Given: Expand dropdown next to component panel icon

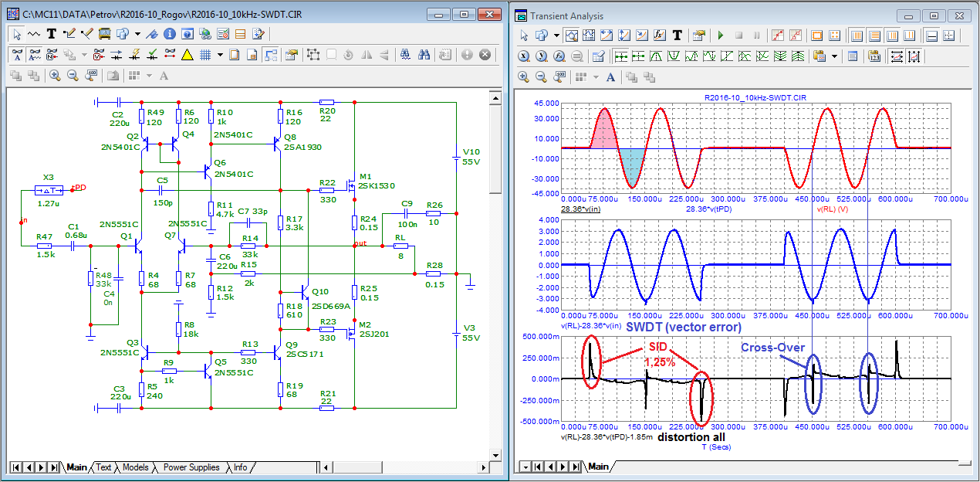Looking at the screenshot, I should [137, 34].
